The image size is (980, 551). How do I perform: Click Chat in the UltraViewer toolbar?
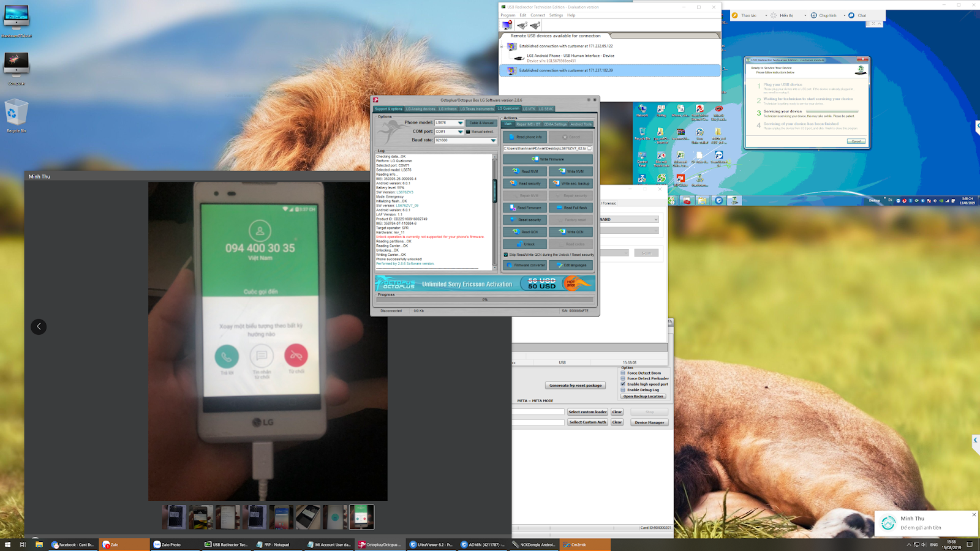858,15
